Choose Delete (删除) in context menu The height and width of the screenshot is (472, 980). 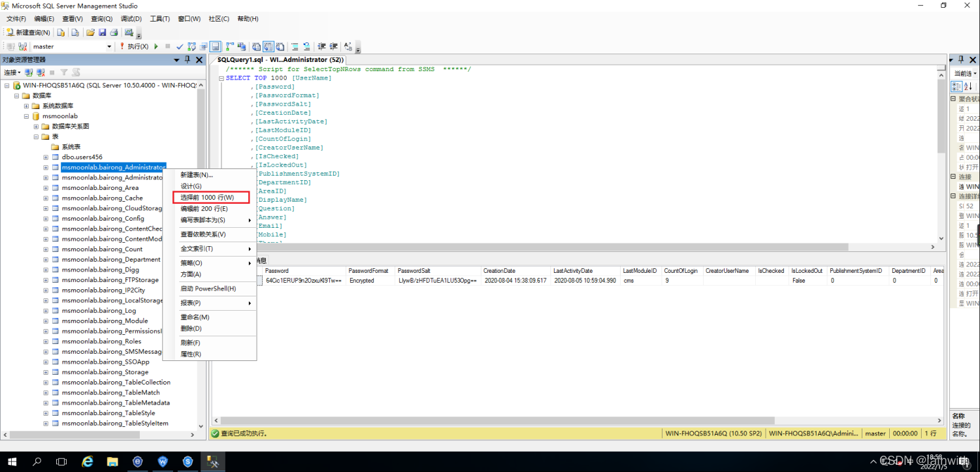pyautogui.click(x=209, y=328)
